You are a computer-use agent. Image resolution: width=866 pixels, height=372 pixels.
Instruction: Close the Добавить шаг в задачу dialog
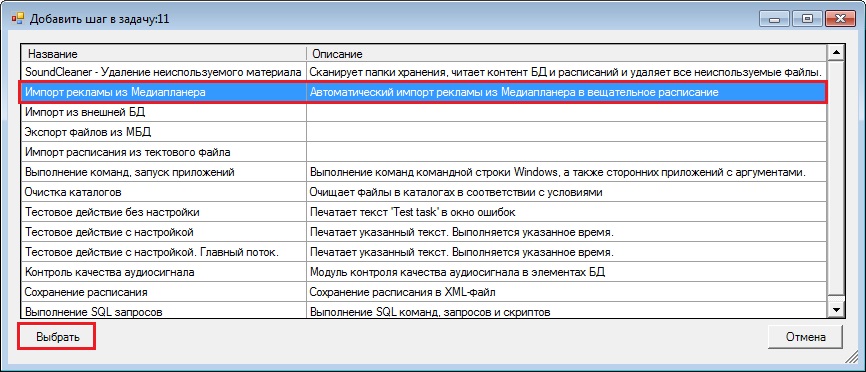pyautogui.click(x=841, y=19)
